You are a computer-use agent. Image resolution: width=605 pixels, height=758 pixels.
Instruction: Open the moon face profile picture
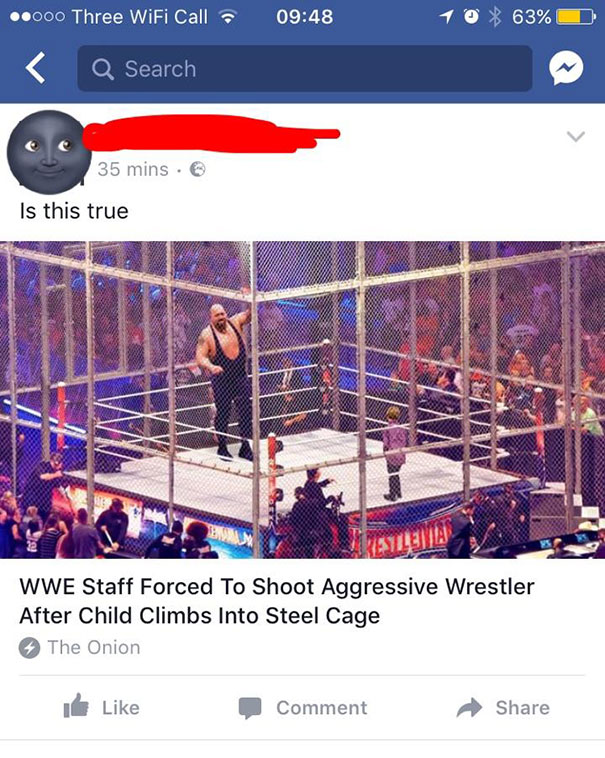pyautogui.click(x=49, y=152)
